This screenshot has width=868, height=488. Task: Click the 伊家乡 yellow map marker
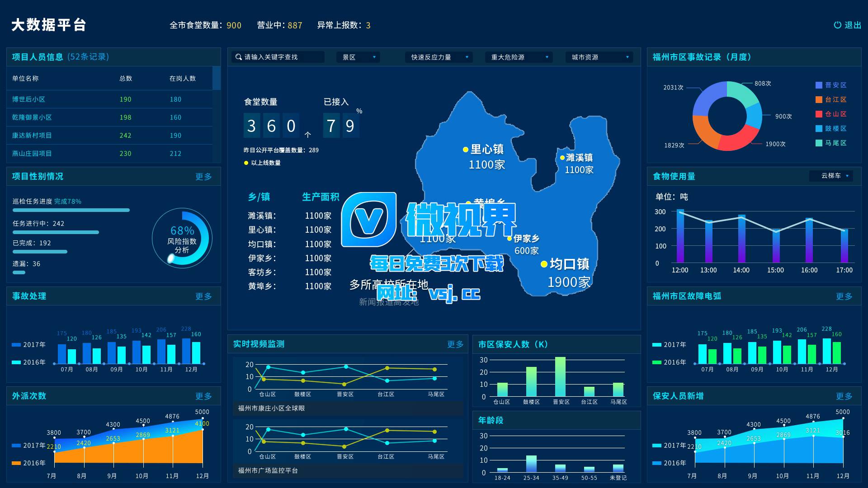509,239
